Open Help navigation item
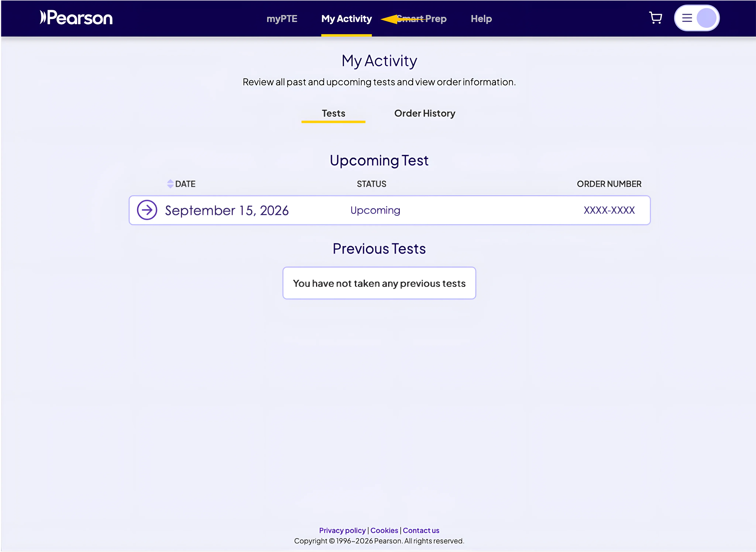This screenshot has height=552, width=756. click(481, 19)
